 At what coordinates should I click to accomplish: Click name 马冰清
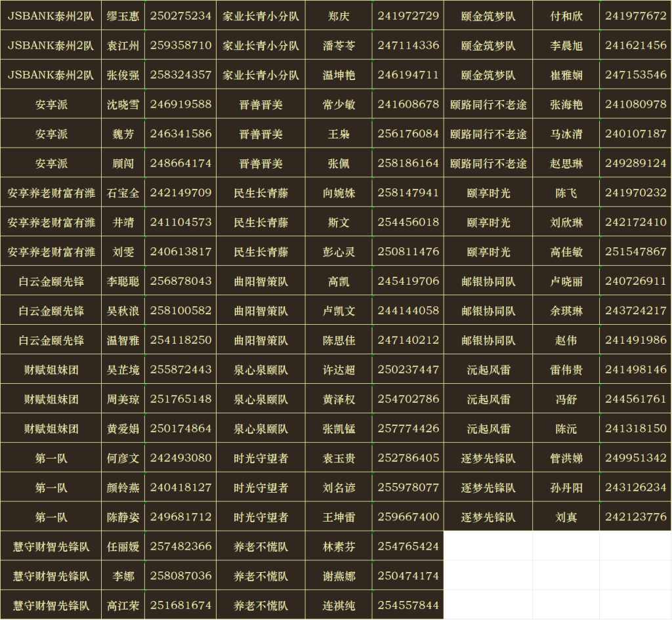[566, 134]
